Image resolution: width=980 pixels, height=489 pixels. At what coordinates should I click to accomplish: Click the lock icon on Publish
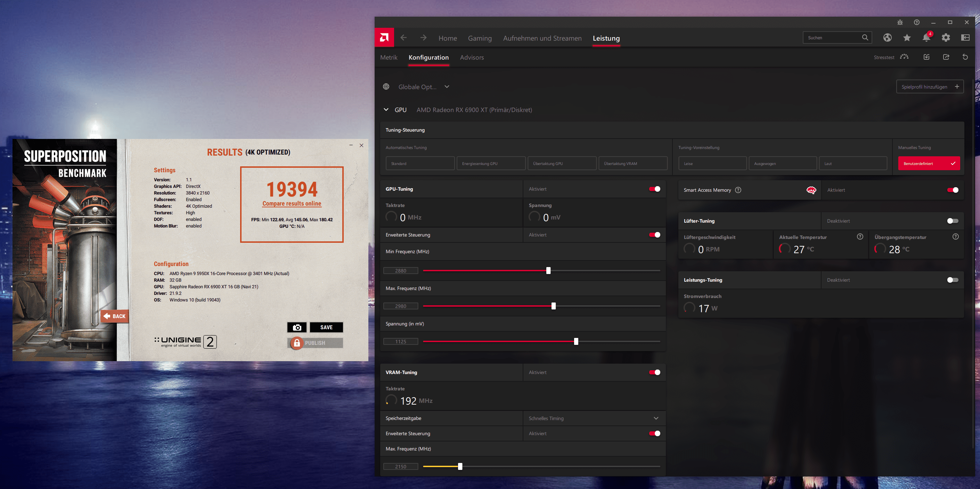point(297,343)
